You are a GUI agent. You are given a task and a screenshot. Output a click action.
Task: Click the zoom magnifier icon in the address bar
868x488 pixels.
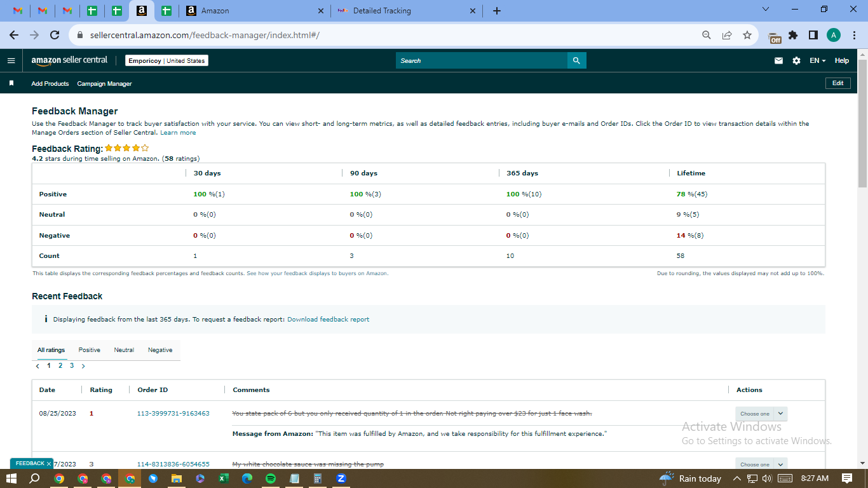click(707, 35)
